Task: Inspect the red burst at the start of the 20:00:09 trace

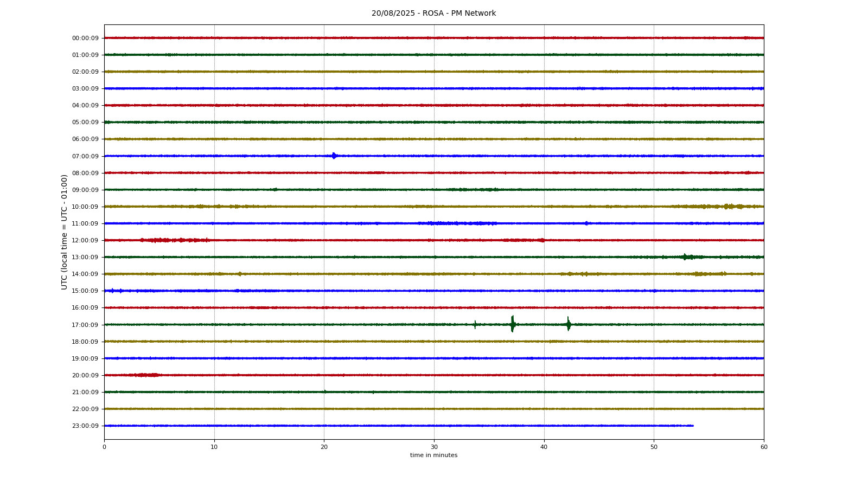Action: (x=145, y=375)
